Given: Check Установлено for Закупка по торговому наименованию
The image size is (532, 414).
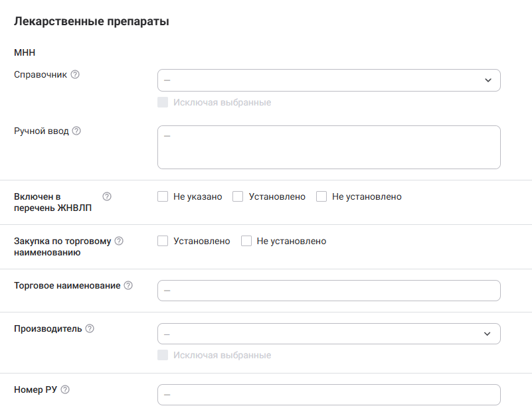Looking at the screenshot, I should point(163,241).
